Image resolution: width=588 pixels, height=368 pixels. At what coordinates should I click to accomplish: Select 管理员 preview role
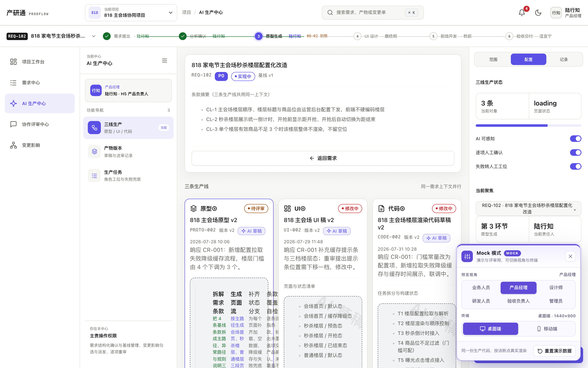[x=556, y=301]
